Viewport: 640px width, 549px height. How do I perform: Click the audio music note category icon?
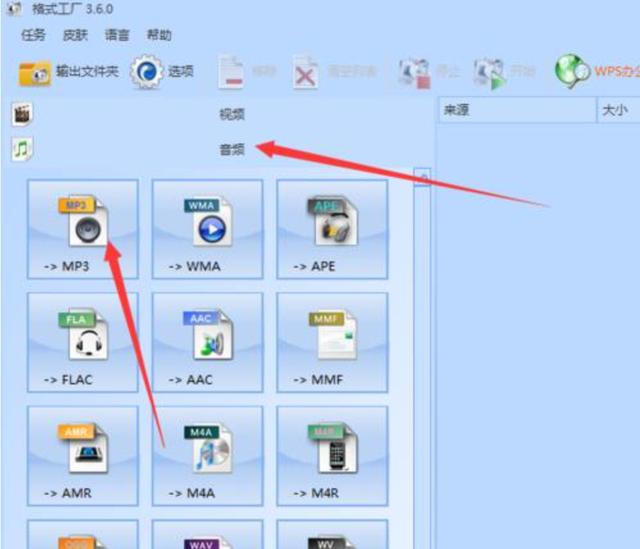[22, 149]
